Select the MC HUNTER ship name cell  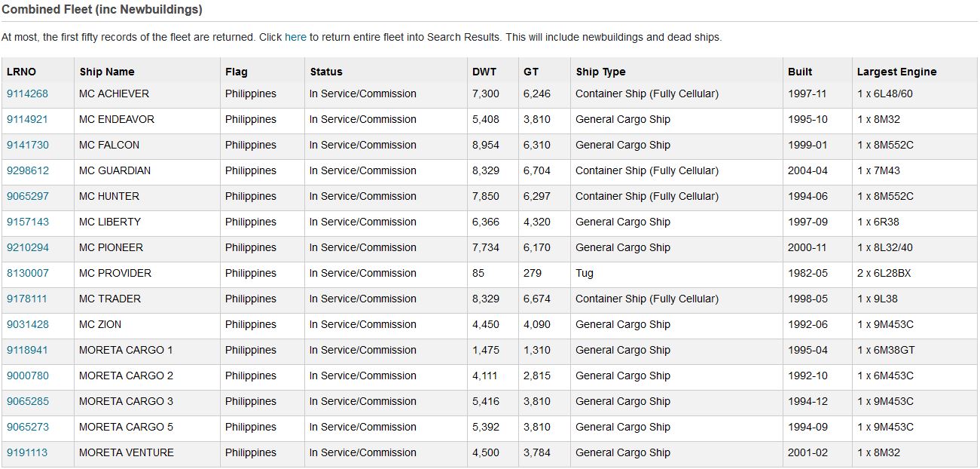tap(147, 196)
